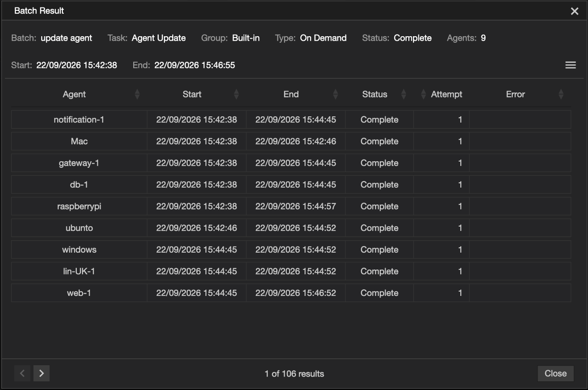Click the 'Batch Result' title
588x390 pixels.
39,11
